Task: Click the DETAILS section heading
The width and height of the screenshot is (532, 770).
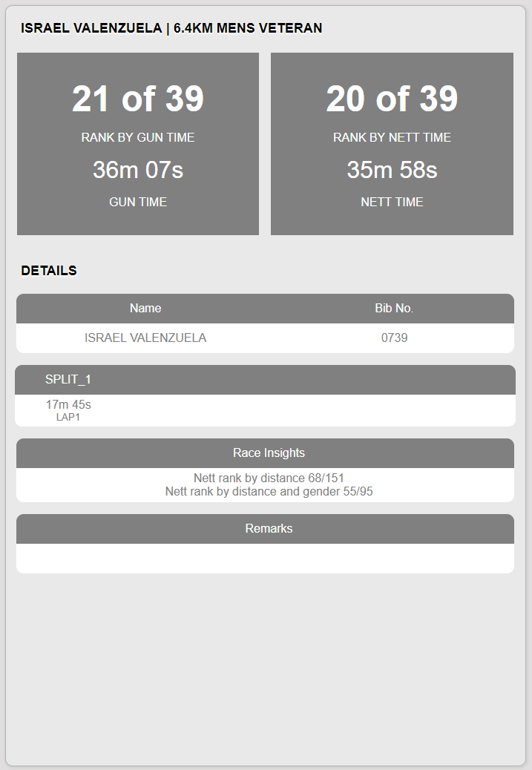Action: coord(49,271)
